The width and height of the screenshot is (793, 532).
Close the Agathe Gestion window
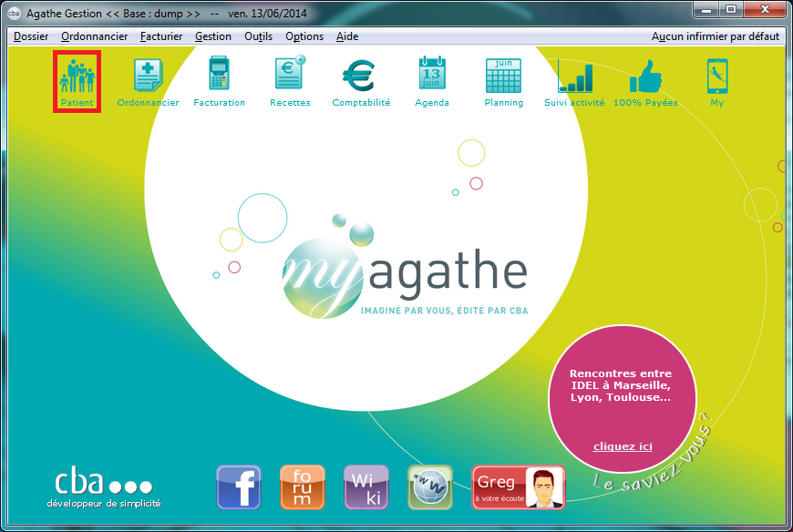(x=764, y=9)
